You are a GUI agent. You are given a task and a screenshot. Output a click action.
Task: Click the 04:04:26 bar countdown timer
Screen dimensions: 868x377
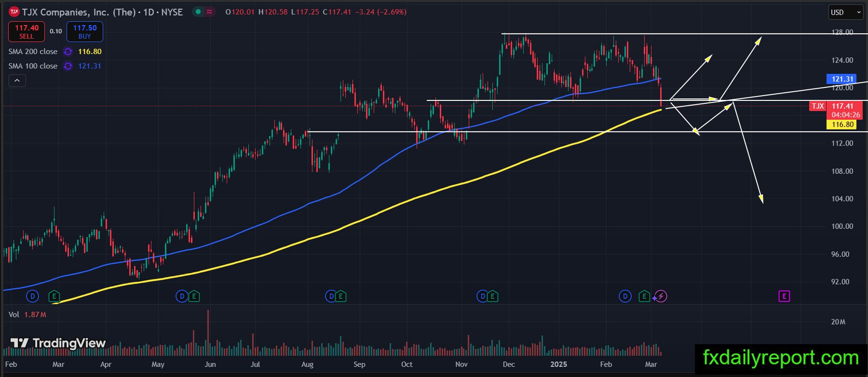(x=846, y=115)
